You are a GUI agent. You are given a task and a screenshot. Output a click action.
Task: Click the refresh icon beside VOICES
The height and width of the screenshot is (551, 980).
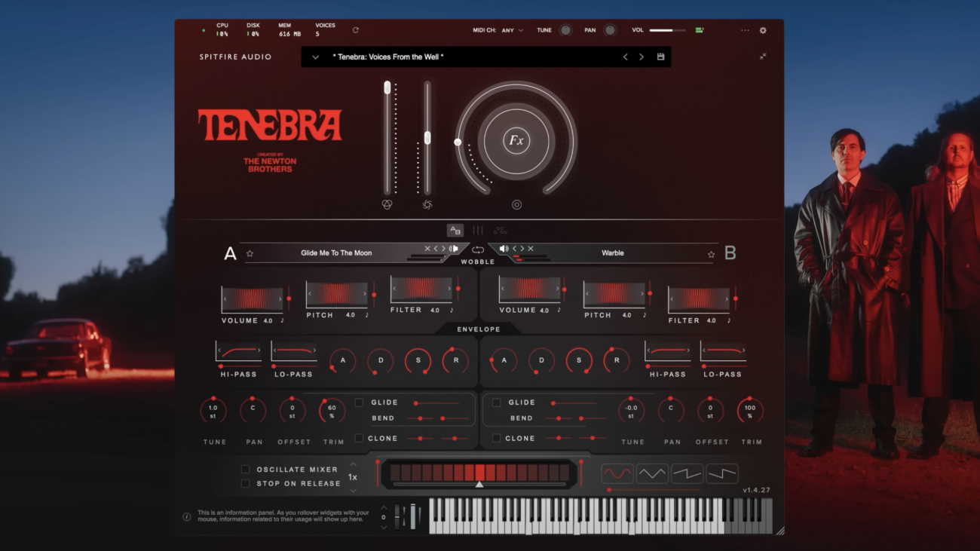click(x=355, y=30)
